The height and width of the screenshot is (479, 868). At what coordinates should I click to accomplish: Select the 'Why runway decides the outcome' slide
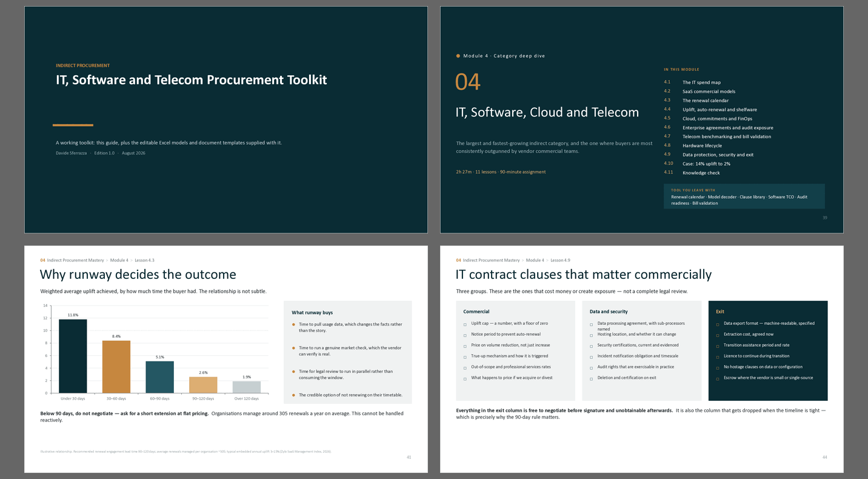[226, 359]
